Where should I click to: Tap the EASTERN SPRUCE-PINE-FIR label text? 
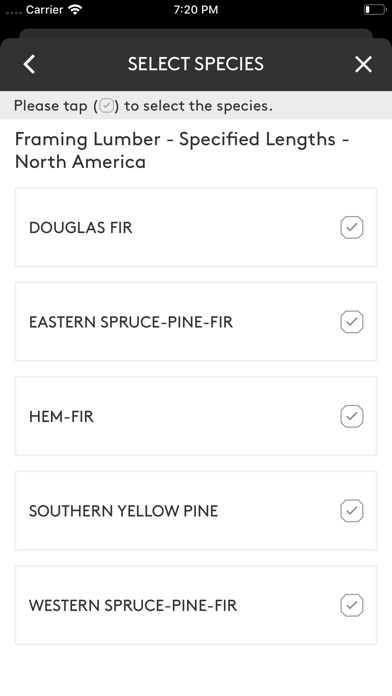[131, 322]
